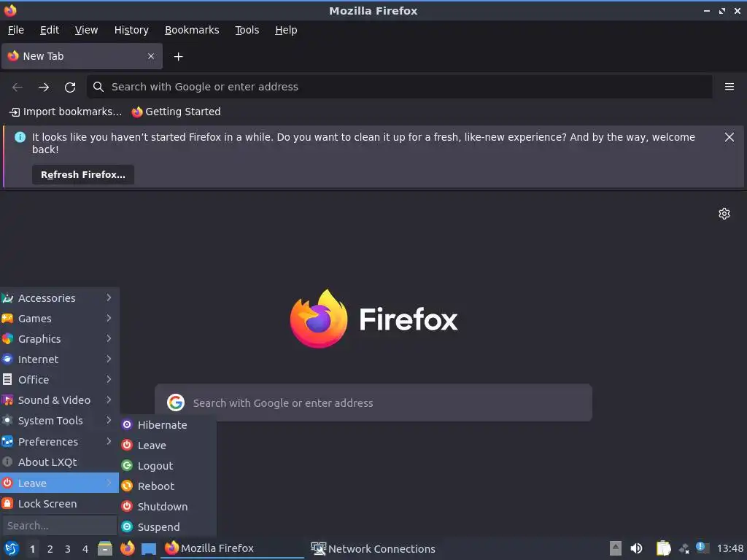Viewport: 747px width, 560px height.
Task: Choose Leave in the power submenu
Action: click(x=169, y=446)
